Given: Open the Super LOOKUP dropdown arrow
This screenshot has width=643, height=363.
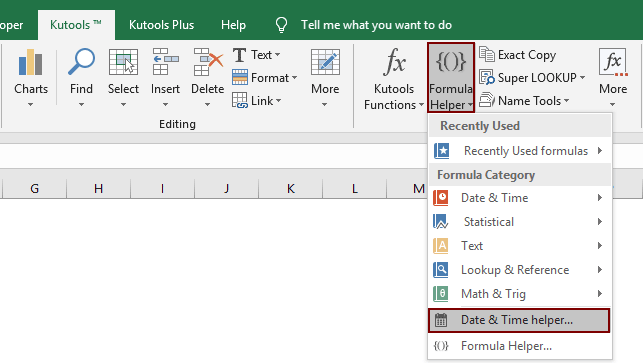Looking at the screenshot, I should [x=582, y=78].
